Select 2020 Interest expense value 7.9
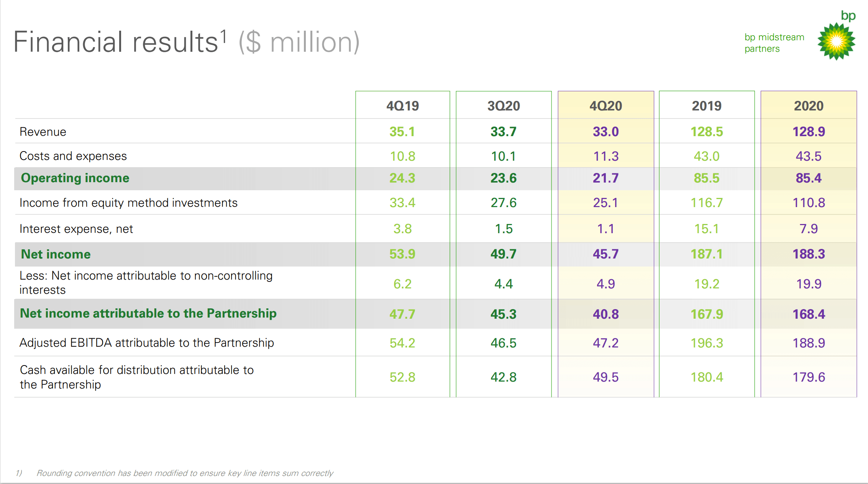868x484 pixels. [809, 229]
